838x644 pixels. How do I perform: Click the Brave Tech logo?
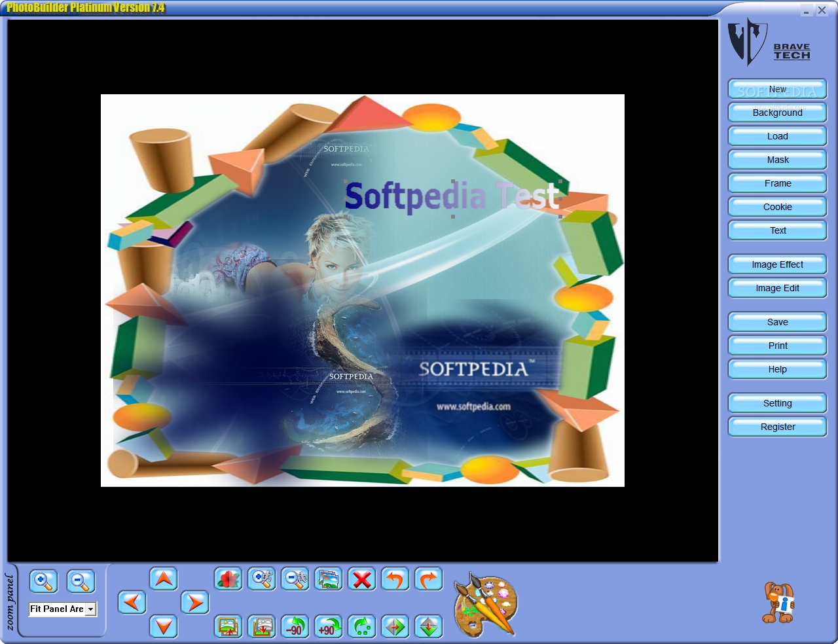(770, 42)
